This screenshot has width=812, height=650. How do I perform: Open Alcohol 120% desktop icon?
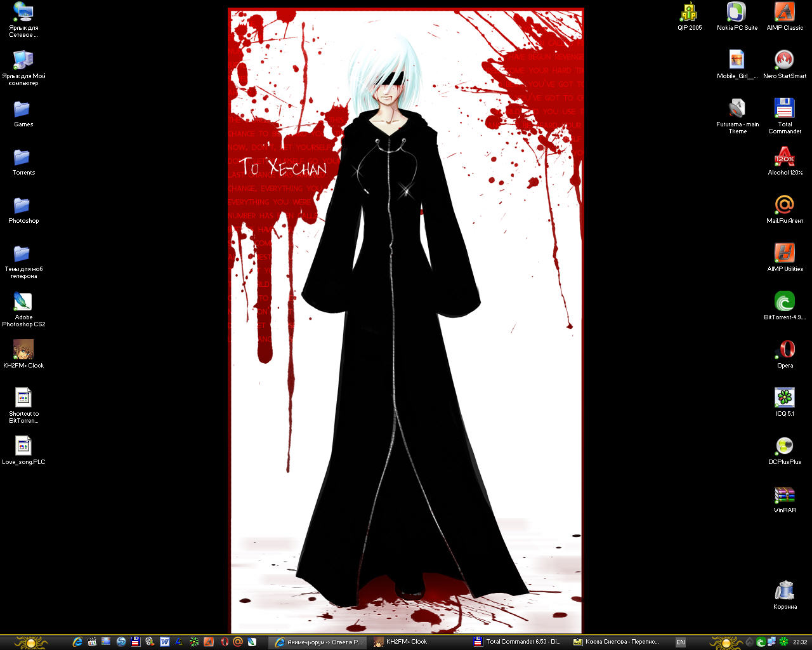(x=785, y=161)
